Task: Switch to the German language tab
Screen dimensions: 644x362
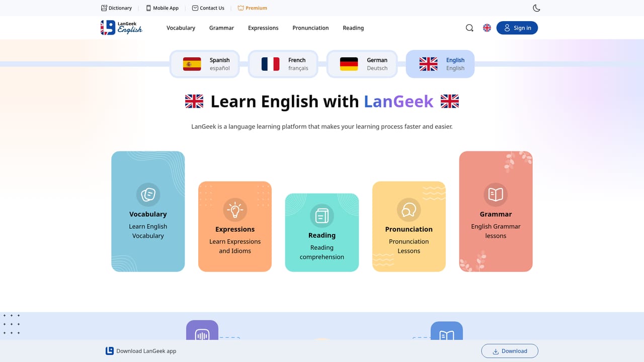Action: [361, 64]
